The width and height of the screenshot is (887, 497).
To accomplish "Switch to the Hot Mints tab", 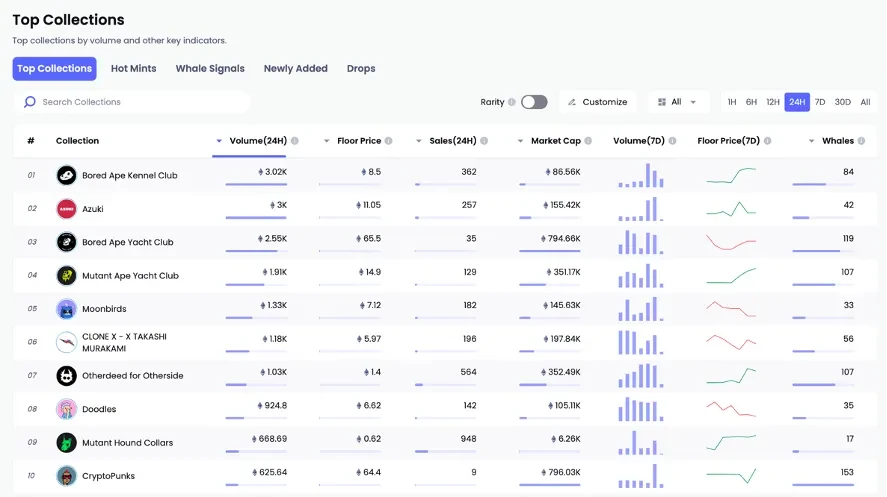I will [x=133, y=69].
